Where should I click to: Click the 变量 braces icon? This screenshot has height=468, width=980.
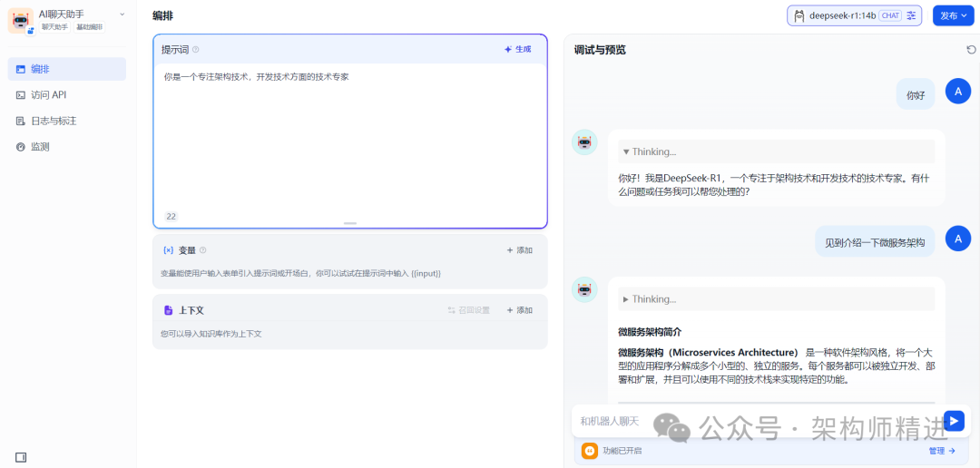(168, 250)
